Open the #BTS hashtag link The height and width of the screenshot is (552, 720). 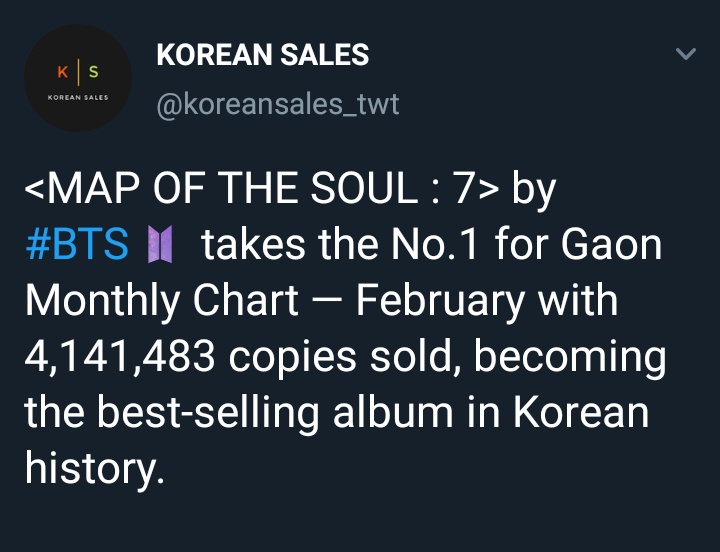(77, 244)
